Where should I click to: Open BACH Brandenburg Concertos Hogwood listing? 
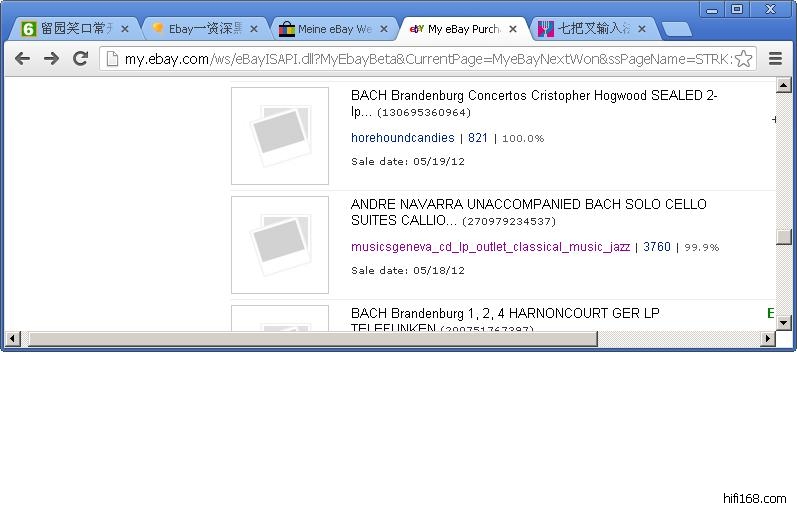[534, 96]
